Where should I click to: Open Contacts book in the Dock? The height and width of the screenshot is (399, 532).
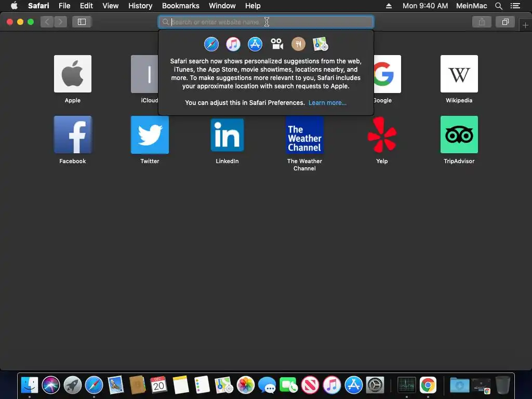coord(137,385)
